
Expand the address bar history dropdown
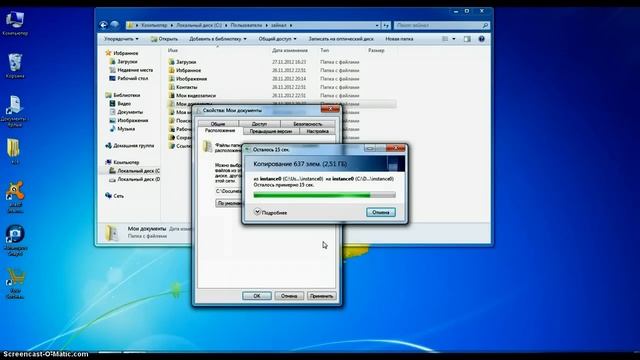[377, 25]
